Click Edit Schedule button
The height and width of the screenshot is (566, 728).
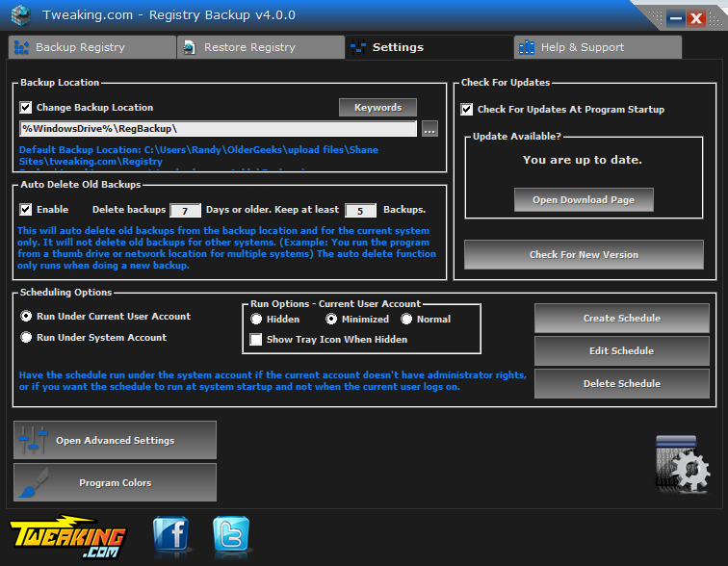click(622, 350)
